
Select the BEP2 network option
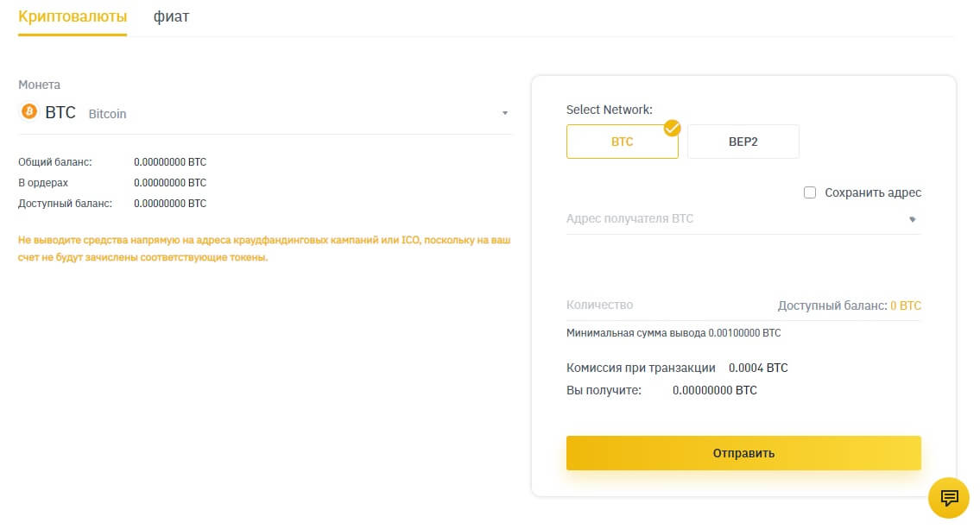[743, 142]
